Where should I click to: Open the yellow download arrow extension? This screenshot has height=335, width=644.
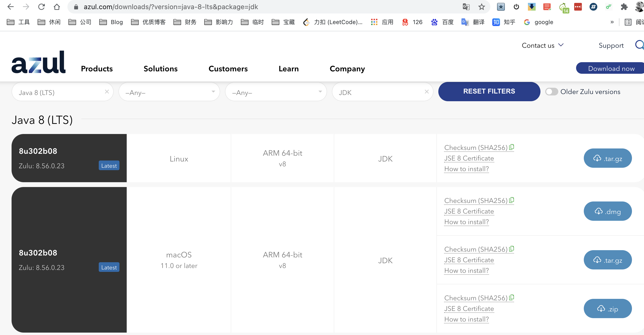(532, 7)
